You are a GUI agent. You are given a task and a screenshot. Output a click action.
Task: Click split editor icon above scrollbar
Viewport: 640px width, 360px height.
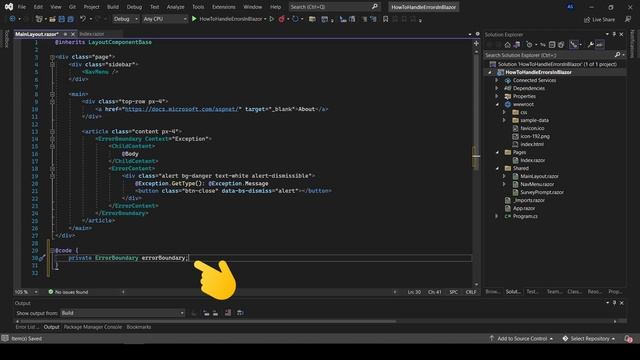coord(476,43)
